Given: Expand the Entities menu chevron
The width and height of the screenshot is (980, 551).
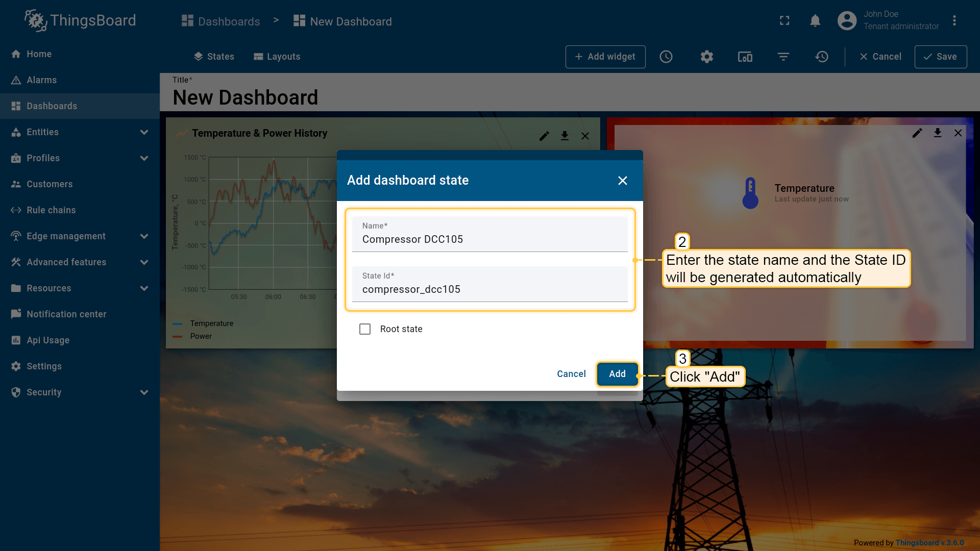Looking at the screenshot, I should 144,132.
